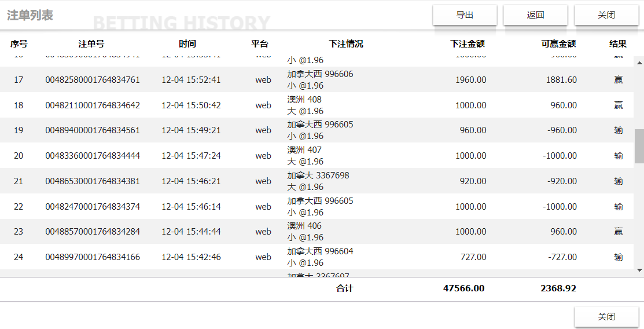Click the 结果 column header
Screen dimensions: 644x329
(618, 44)
